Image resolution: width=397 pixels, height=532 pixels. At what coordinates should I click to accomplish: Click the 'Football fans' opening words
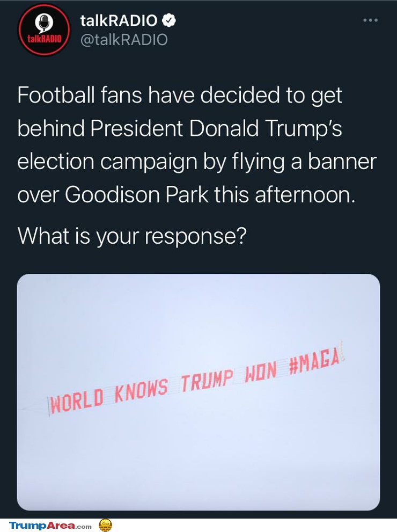tap(80, 96)
